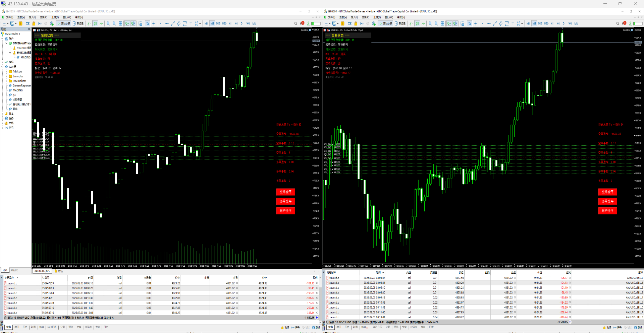
Task: Toggle chart auto-scroll in right window toolbar
Action: 449,23
